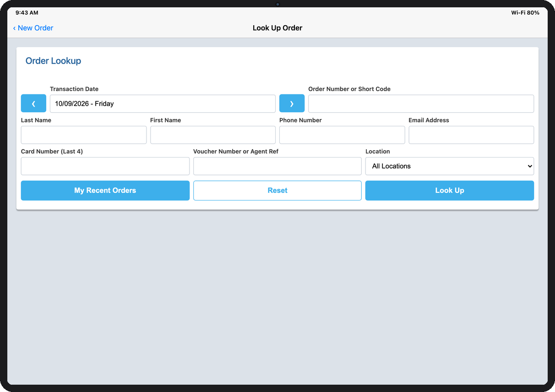Tap the Wi-Fi 80% status indicator
Image resolution: width=555 pixels, height=392 pixels.
point(525,13)
